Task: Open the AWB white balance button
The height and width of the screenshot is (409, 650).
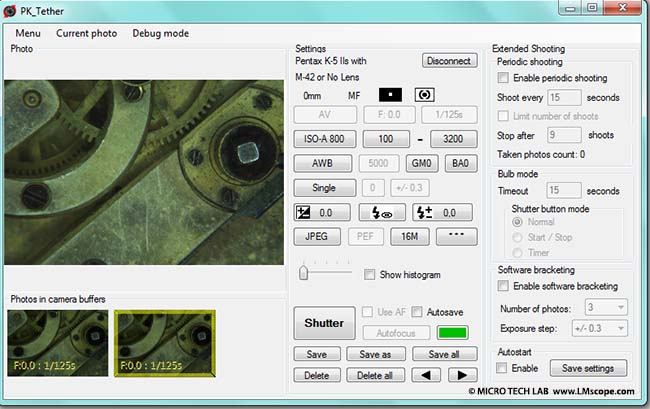Action: point(323,163)
